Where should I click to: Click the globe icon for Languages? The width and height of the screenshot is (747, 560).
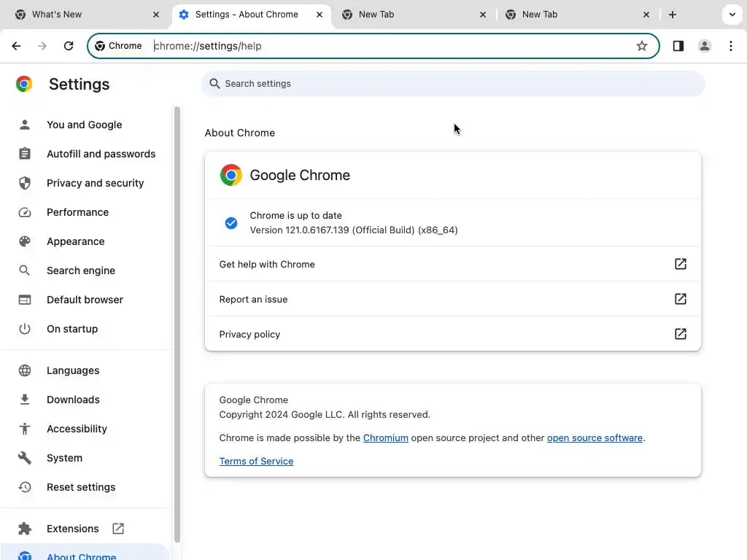click(x=25, y=370)
